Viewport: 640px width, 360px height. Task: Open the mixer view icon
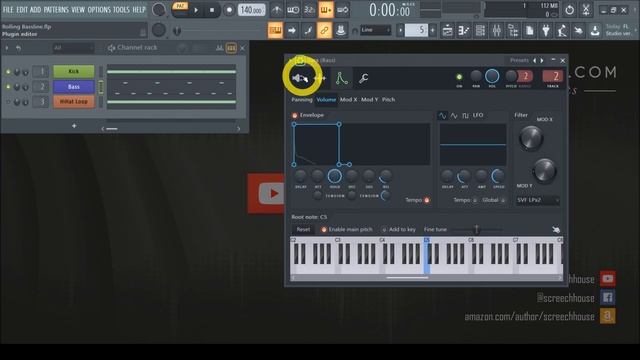pyautogui.click(x=496, y=30)
